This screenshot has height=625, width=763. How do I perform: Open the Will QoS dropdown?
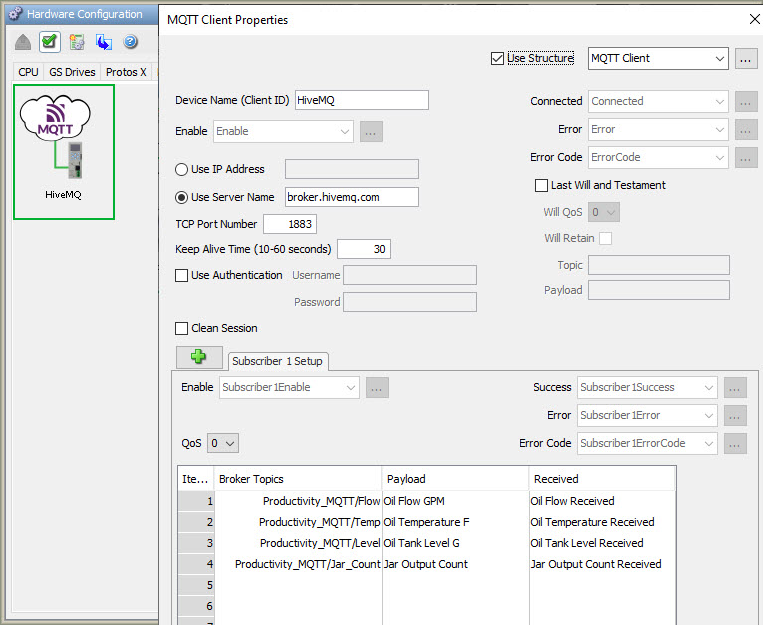point(604,212)
